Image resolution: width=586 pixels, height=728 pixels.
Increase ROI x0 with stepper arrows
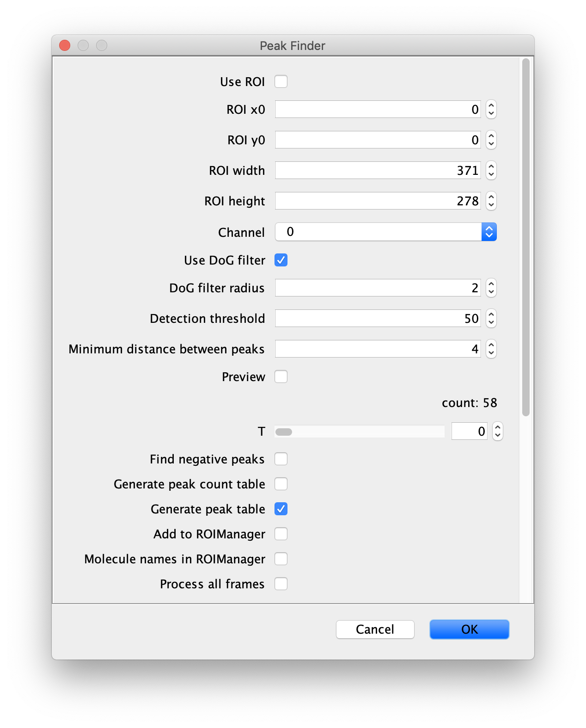491,105
